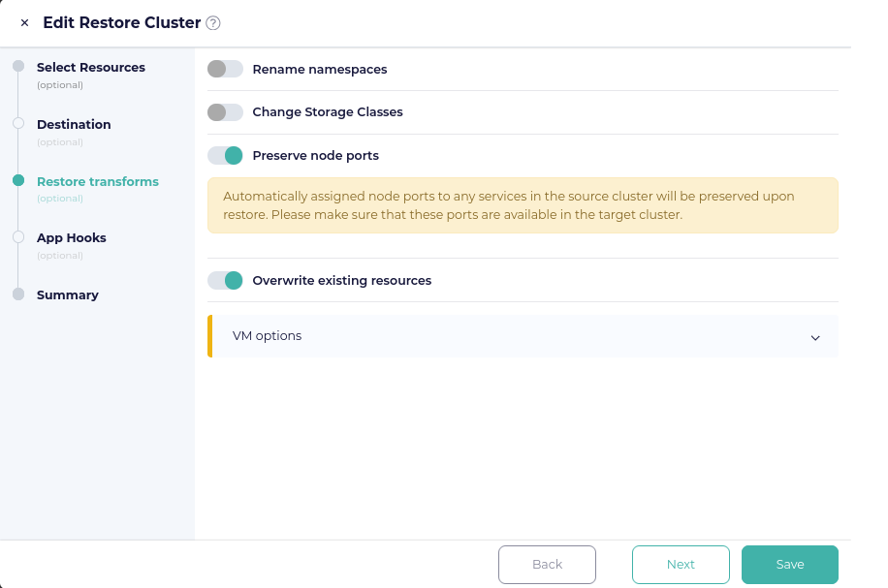Open help icon next to Edit Restore Cluster
The height and width of the screenshot is (588, 888).
213,23
